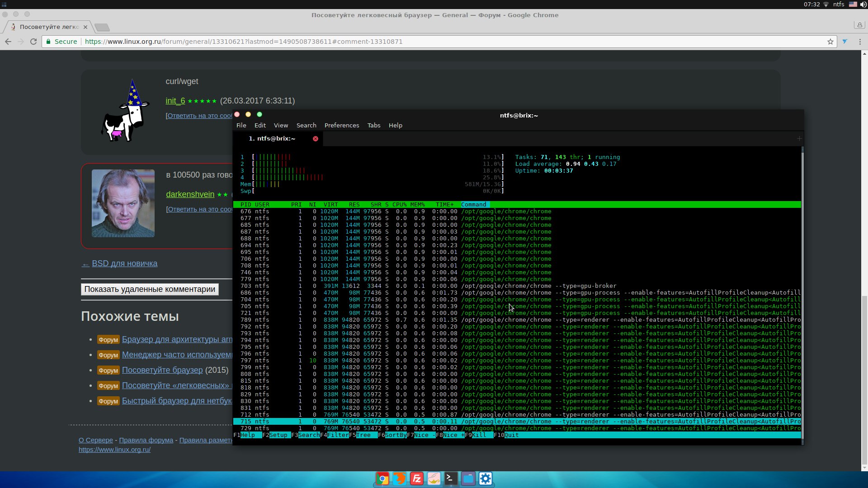868x488 pixels.
Task: Bookmark this page with the star icon
Action: pos(830,42)
